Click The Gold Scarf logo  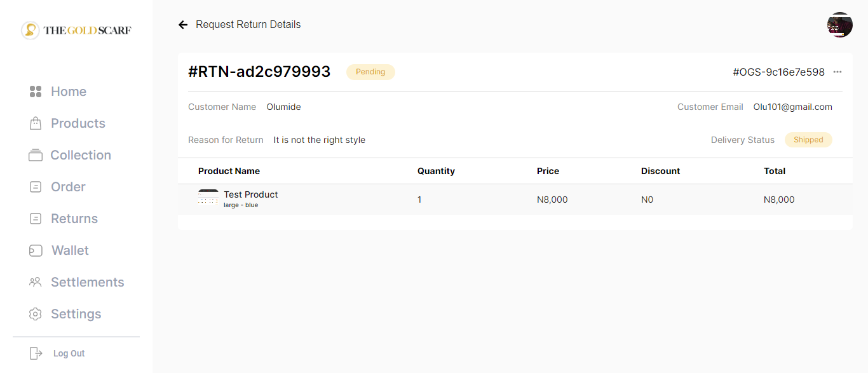pyautogui.click(x=76, y=30)
